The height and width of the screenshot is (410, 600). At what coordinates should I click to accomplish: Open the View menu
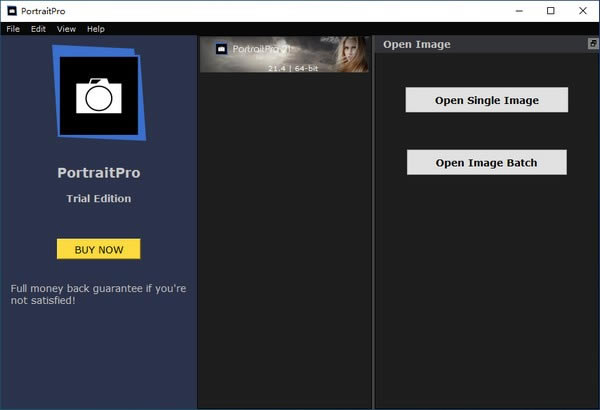(x=66, y=29)
